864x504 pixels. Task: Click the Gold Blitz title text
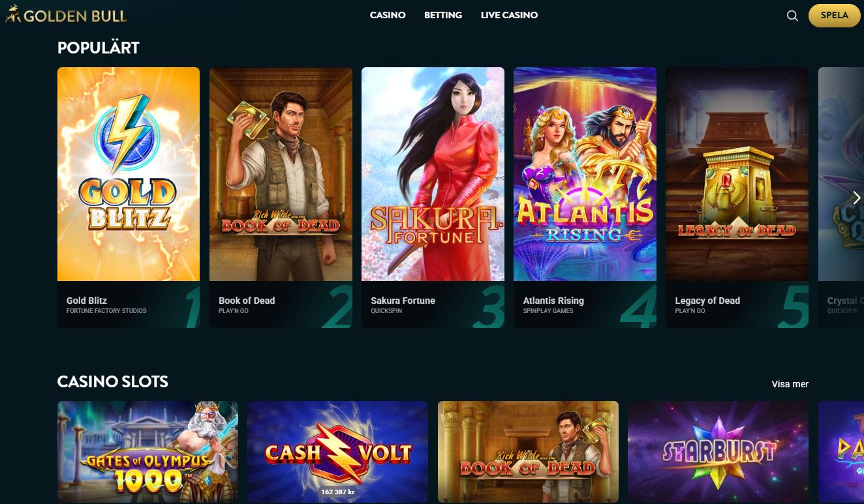point(87,301)
